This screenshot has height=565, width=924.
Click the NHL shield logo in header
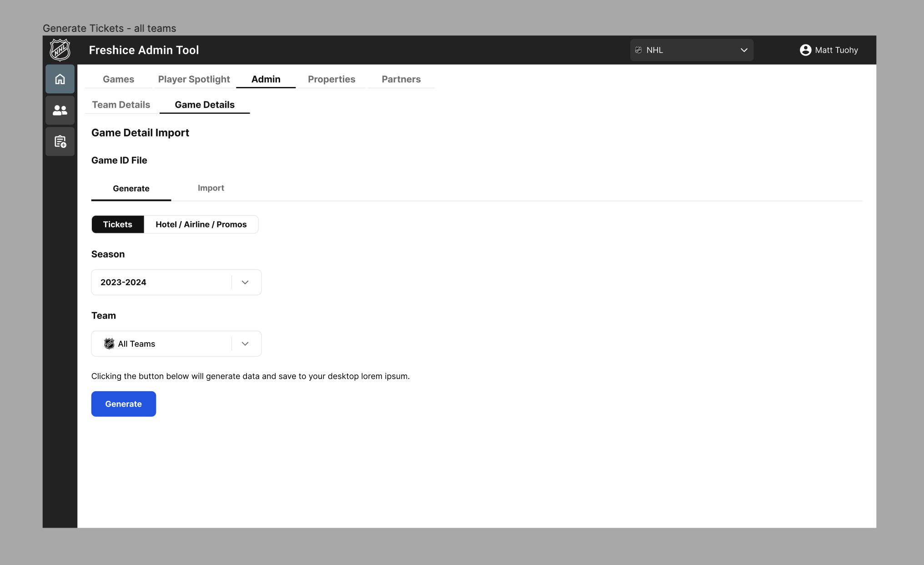60,50
